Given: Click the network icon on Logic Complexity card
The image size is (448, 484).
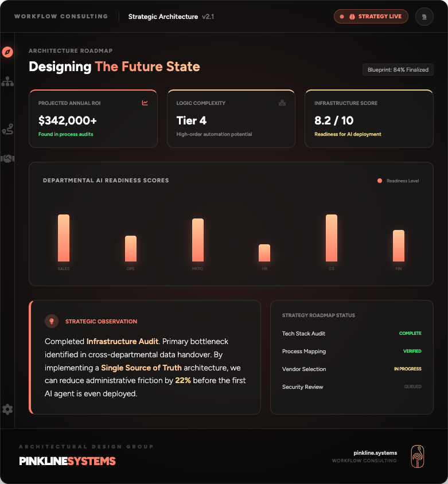Looking at the screenshot, I should click(283, 103).
